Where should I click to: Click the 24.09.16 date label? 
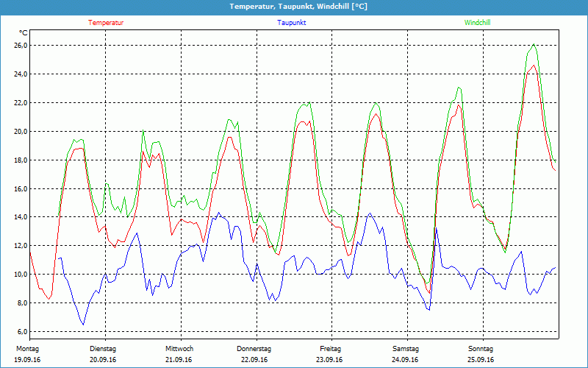[x=405, y=360]
